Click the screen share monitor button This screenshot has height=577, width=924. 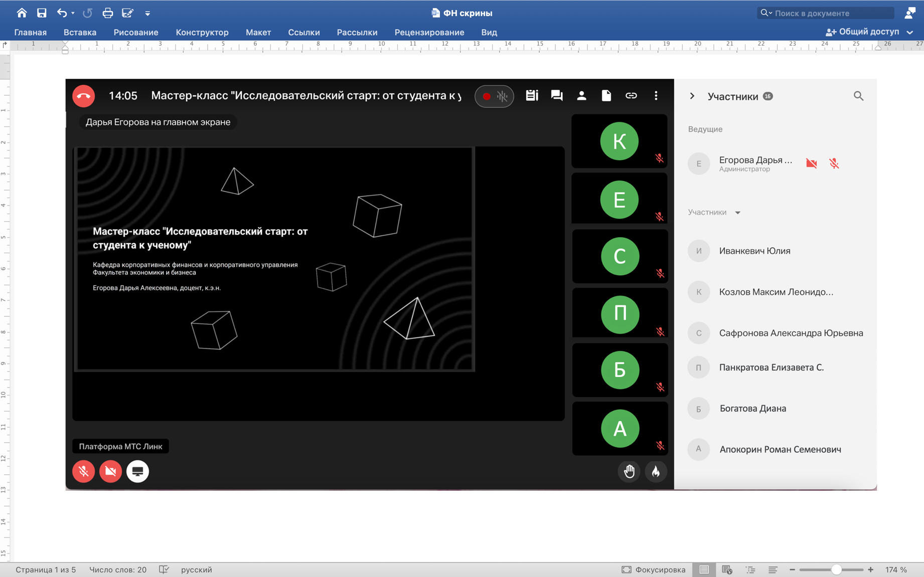(137, 471)
